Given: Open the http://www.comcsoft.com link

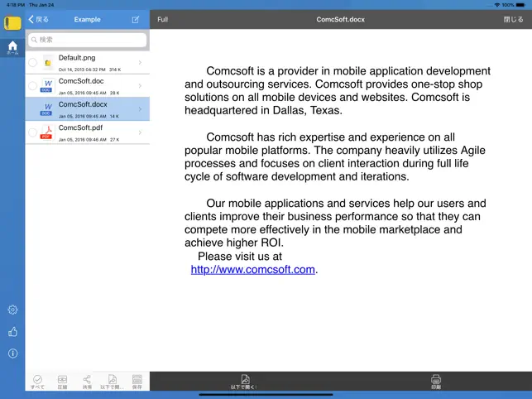Looking at the screenshot, I should tap(253, 270).
